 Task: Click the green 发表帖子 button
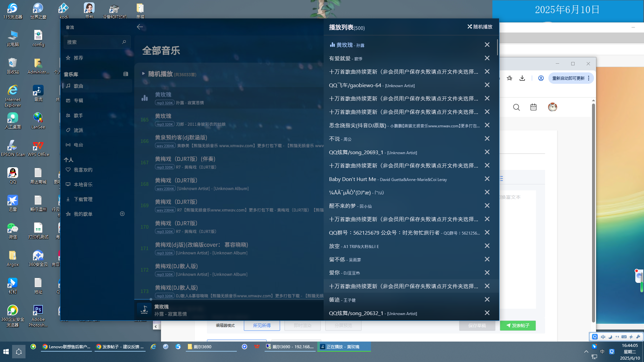518,325
